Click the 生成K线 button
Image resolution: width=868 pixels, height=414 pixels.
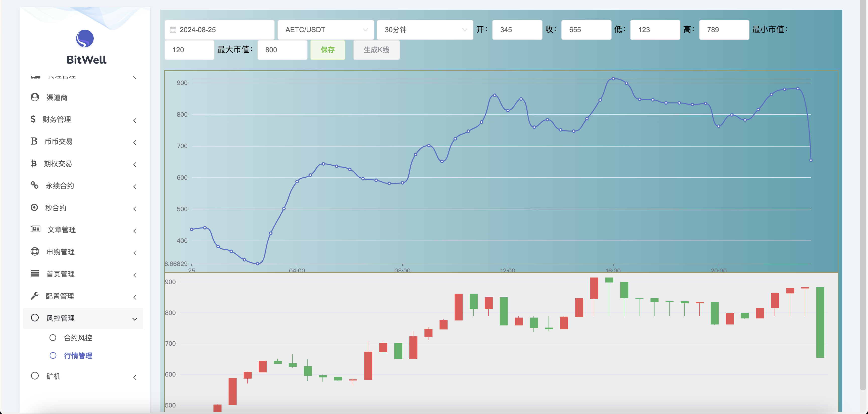(x=376, y=50)
